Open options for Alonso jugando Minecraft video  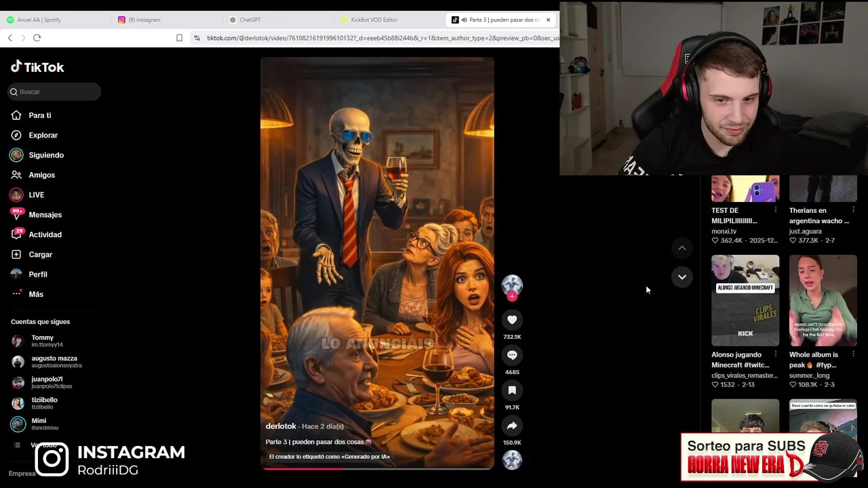click(776, 354)
